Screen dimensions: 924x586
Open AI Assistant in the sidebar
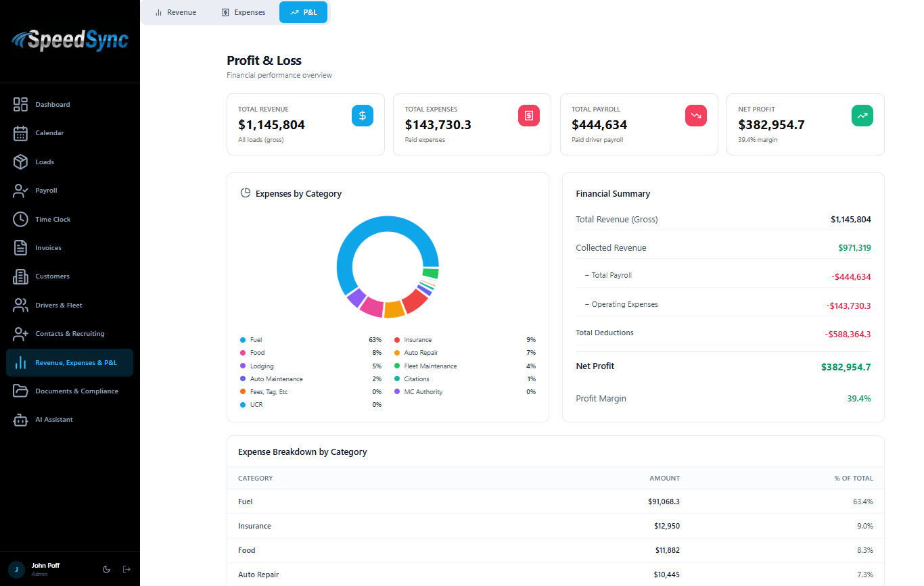coord(70,420)
